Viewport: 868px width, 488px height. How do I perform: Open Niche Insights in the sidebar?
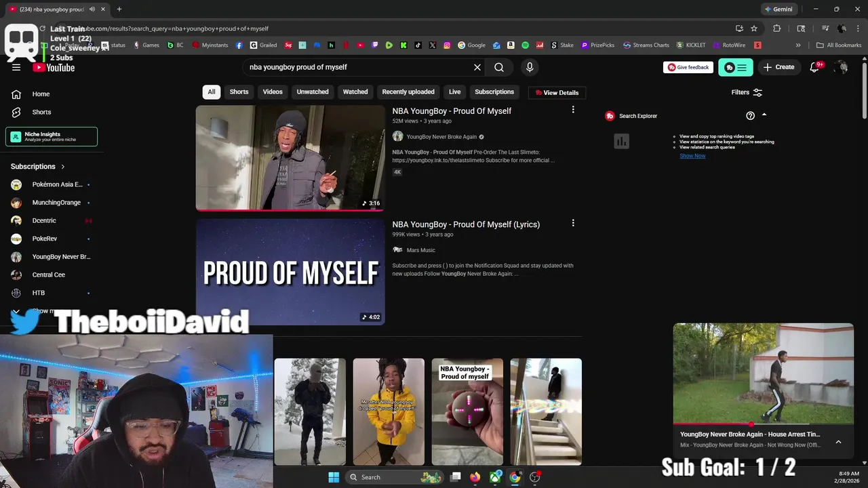(x=52, y=136)
